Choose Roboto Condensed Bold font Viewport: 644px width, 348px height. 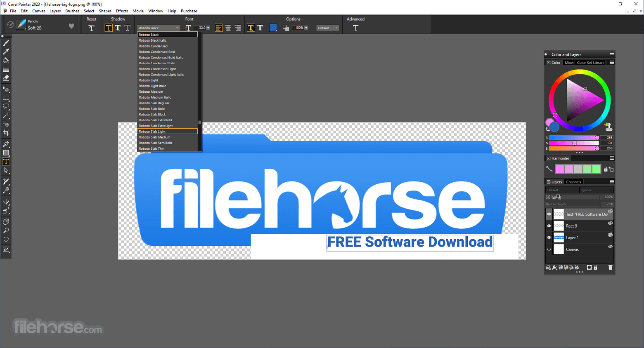click(168, 52)
